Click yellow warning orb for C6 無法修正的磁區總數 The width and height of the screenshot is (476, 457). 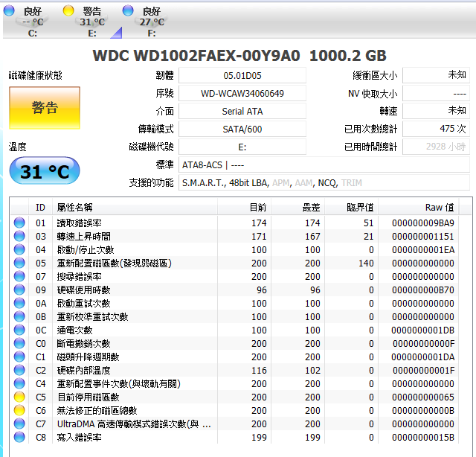coord(19,410)
